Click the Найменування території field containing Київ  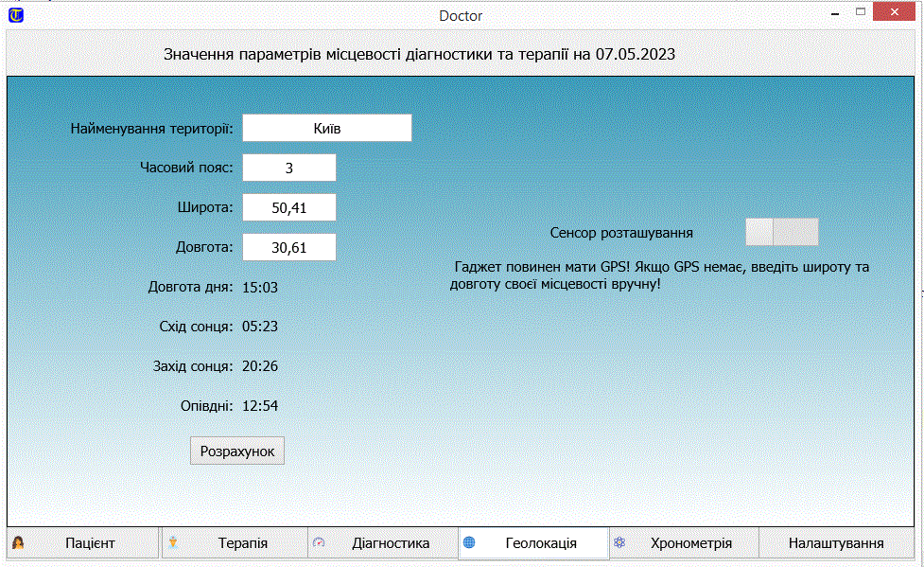coord(327,128)
